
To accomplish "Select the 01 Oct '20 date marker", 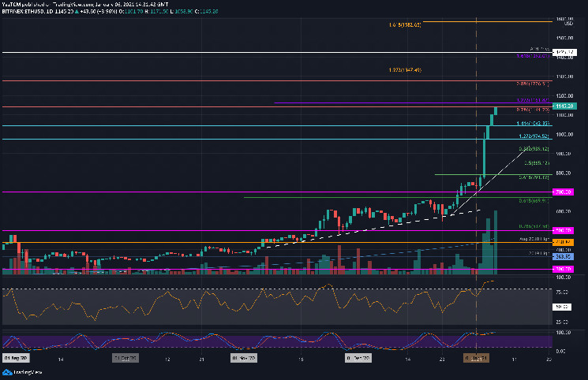I will (126, 358).
